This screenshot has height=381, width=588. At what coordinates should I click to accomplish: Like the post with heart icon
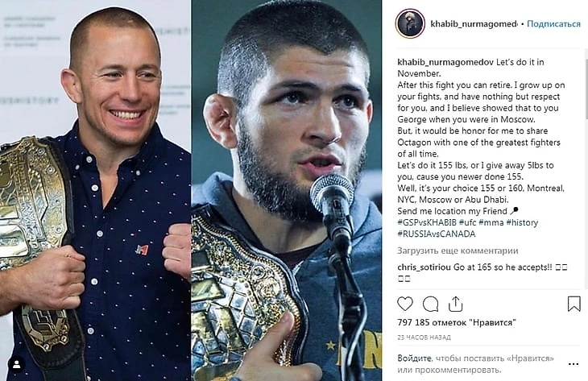404,304
